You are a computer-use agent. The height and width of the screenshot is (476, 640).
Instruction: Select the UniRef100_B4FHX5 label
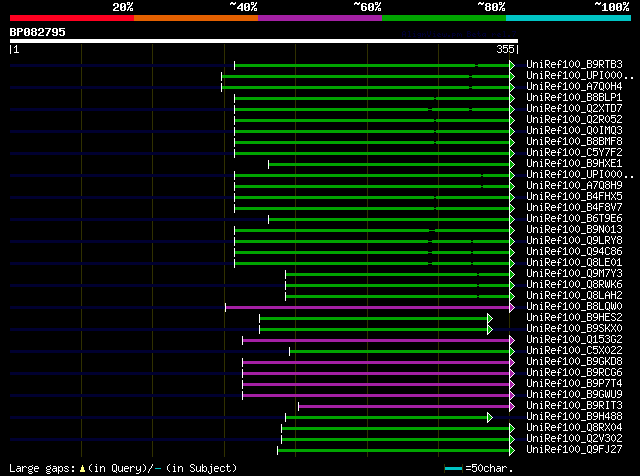tap(574, 197)
